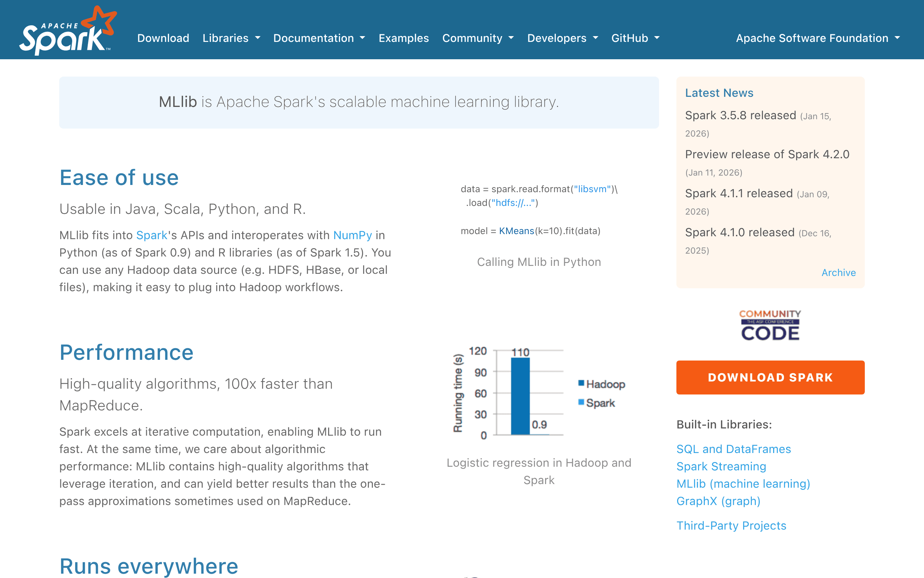924x578 pixels.
Task: Click the "hdfs://..." string in code
Action: [513, 203]
